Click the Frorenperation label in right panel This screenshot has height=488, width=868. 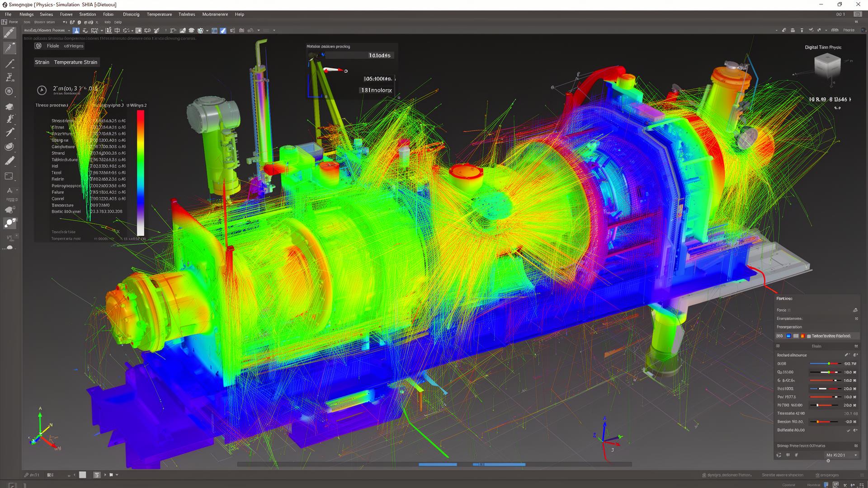789,327
